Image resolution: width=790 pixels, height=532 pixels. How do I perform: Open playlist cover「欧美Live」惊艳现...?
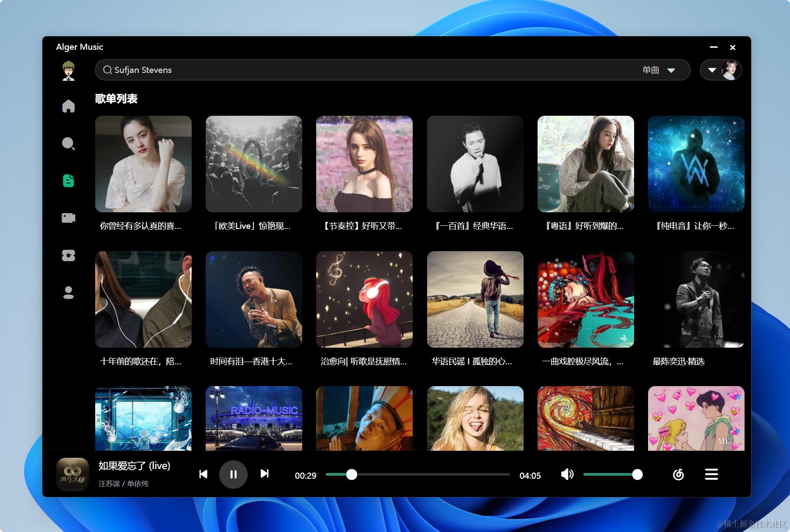coord(254,164)
